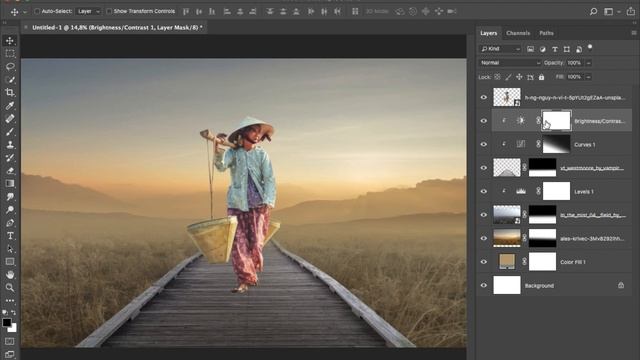This screenshot has height=360, width=640.
Task: Click the foreground color swatch
Action: (x=7, y=322)
